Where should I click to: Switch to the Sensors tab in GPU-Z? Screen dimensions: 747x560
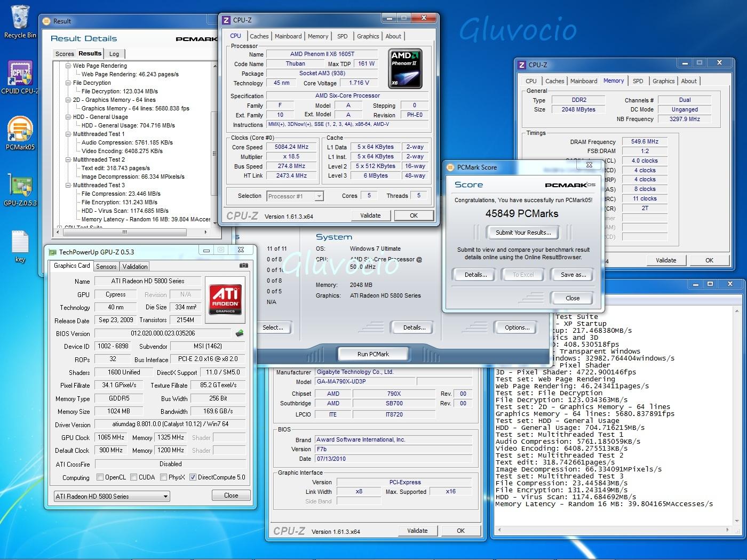[x=106, y=267]
